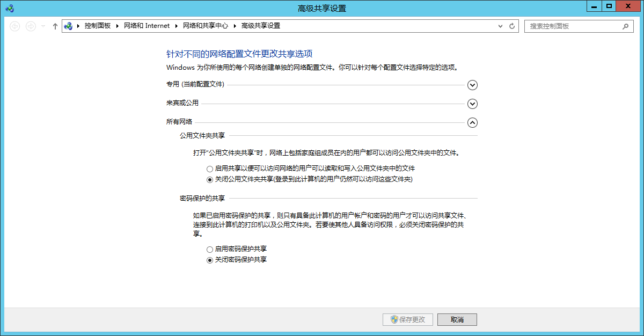The image size is (644, 336).
Task: Expand the 来宾或公用 section
Action: (472, 104)
